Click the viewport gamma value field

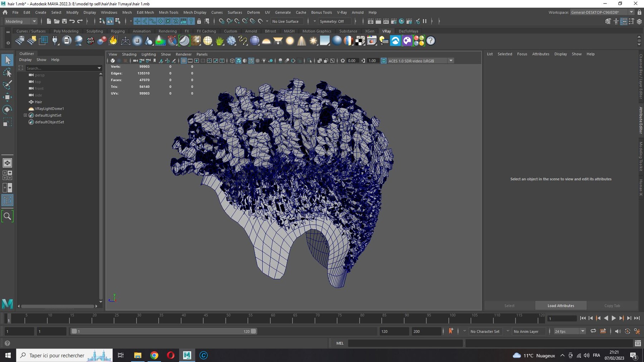coord(372,61)
